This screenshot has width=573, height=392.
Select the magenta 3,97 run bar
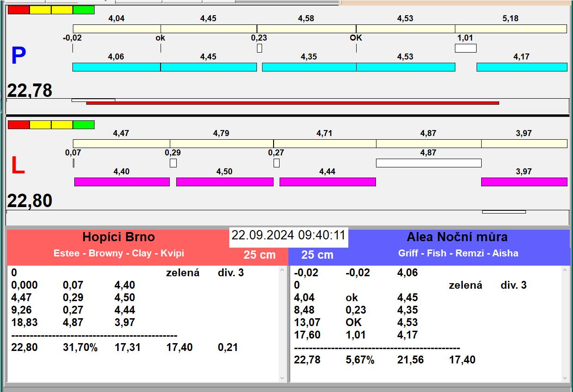click(x=524, y=182)
